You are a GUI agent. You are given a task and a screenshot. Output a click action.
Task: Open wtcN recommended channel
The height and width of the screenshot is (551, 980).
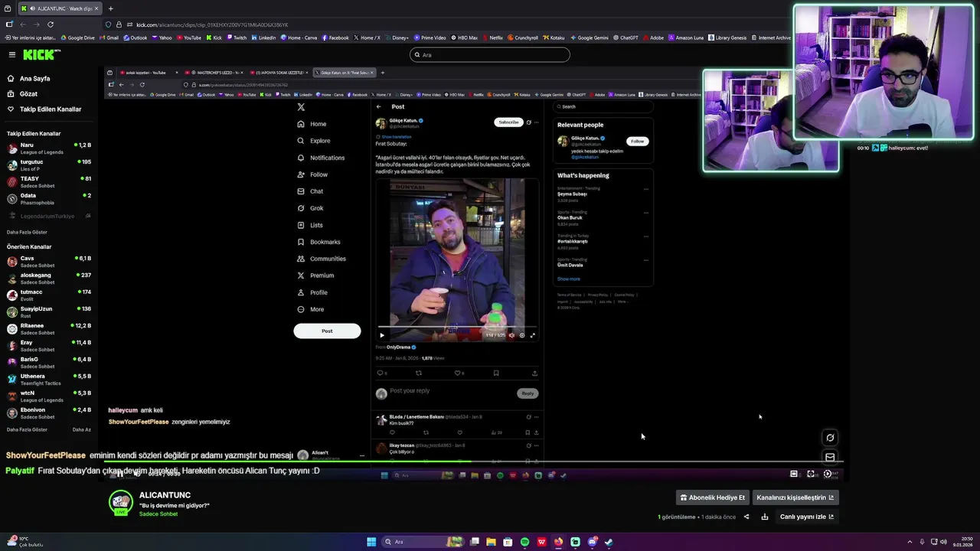[49, 396]
